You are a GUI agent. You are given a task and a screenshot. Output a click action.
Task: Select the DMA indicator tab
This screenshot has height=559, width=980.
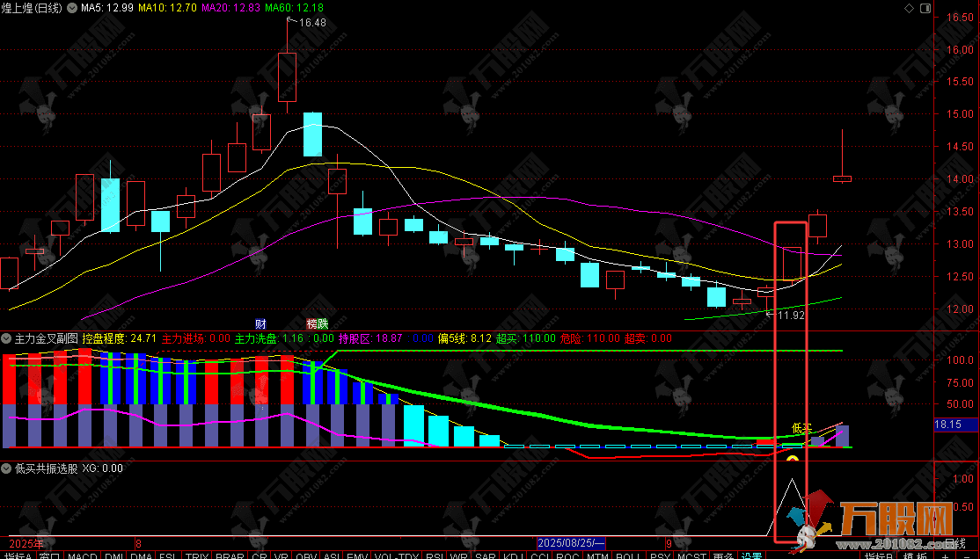pyautogui.click(x=142, y=555)
